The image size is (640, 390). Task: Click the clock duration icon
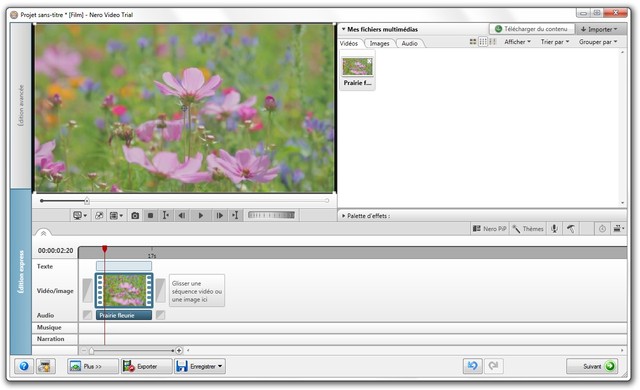pyautogui.click(x=602, y=229)
